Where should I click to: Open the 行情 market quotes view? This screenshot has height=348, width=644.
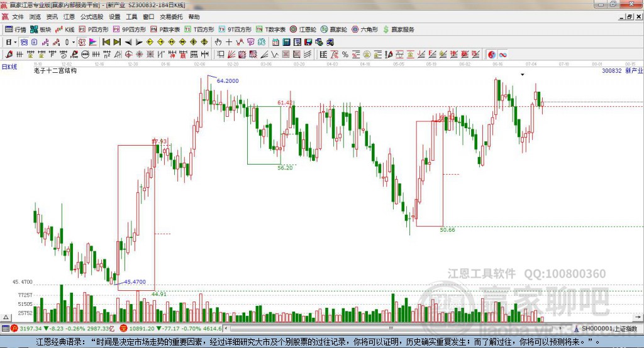pos(15,30)
